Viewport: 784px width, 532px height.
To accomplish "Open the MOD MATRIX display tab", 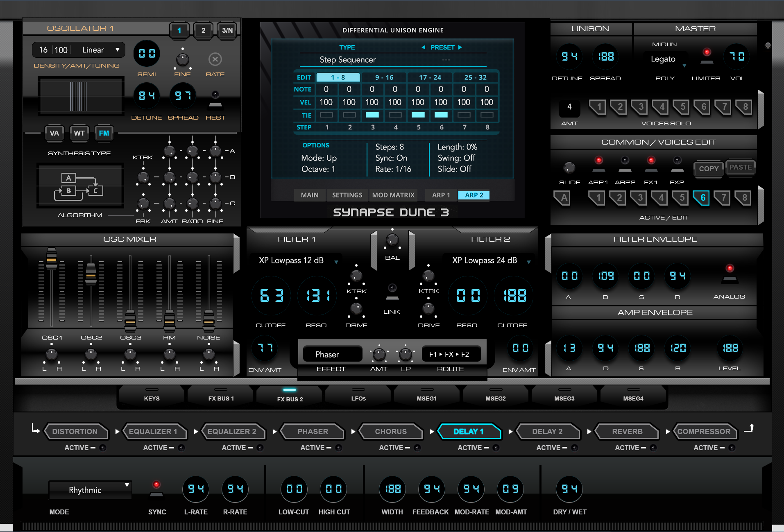I will [393, 195].
